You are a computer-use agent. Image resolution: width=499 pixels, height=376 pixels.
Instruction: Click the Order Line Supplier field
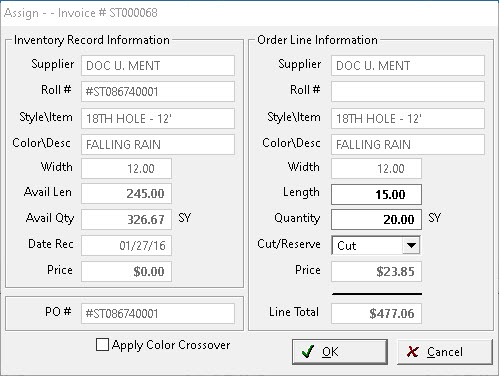[x=408, y=65]
